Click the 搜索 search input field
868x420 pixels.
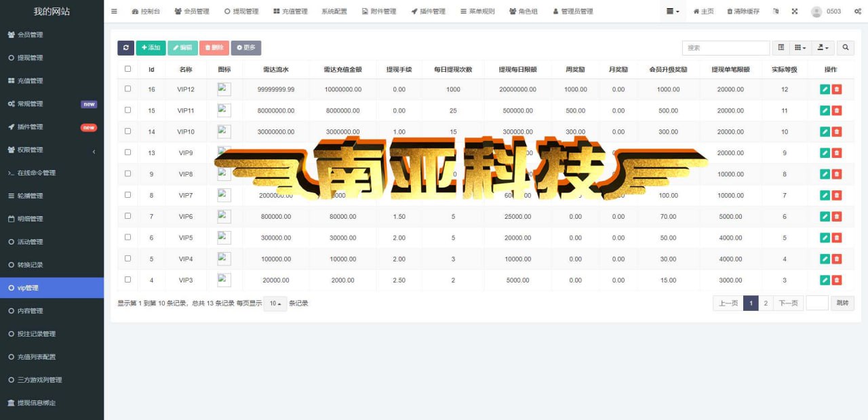coord(726,47)
